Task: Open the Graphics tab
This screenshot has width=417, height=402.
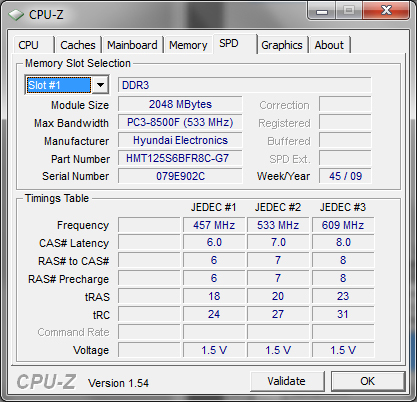Action: pos(282,45)
